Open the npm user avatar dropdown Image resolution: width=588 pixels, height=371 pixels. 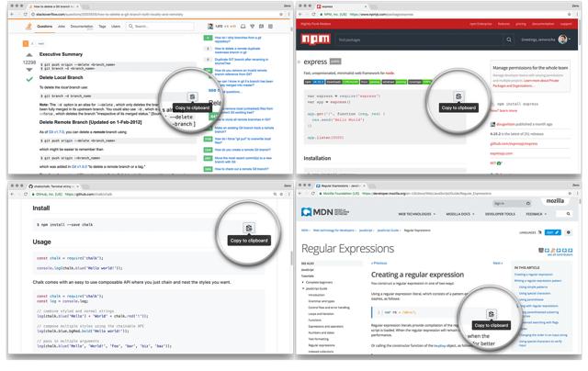tap(564, 39)
